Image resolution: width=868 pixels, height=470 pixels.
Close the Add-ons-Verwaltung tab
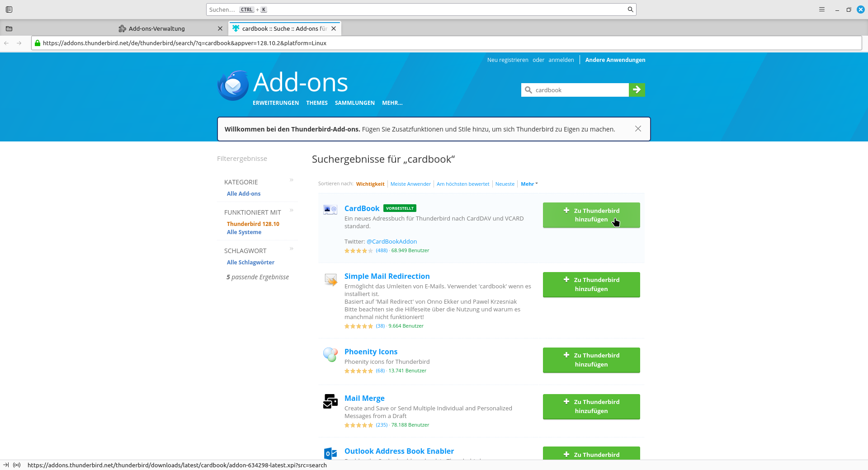pyautogui.click(x=220, y=28)
